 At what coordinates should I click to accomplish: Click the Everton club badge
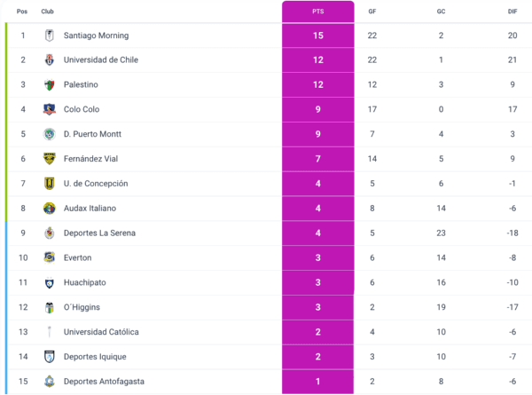(50, 257)
